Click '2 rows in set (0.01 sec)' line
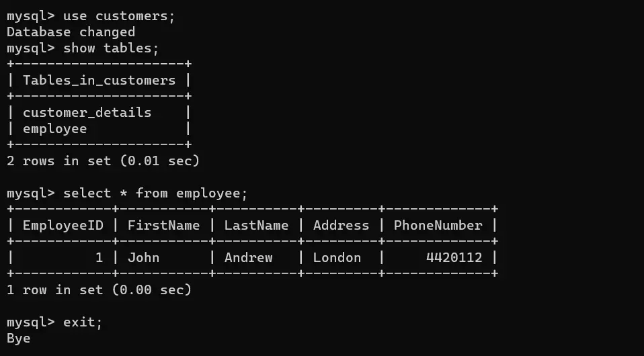Image resolution: width=644 pixels, height=356 pixels. (x=103, y=161)
